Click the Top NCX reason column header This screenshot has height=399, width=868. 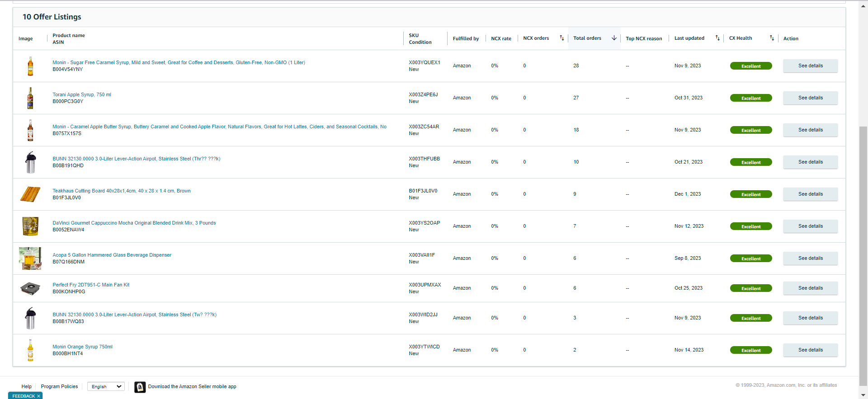click(644, 38)
